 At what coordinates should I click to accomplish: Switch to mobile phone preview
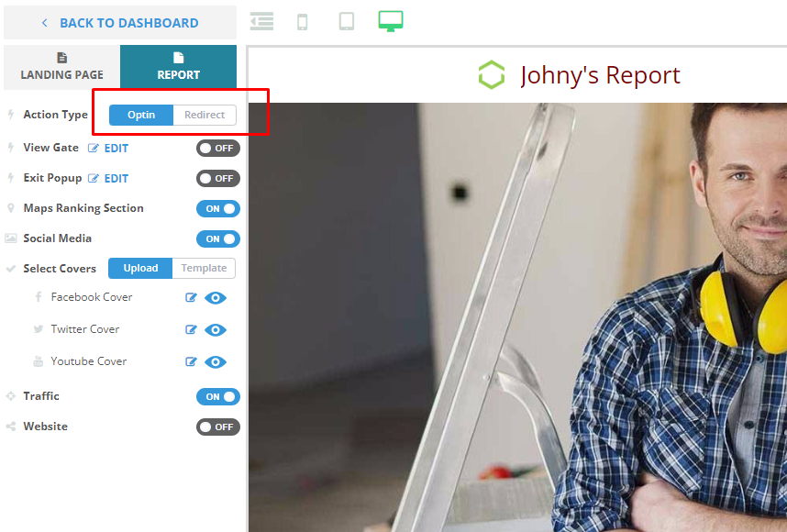point(303,21)
